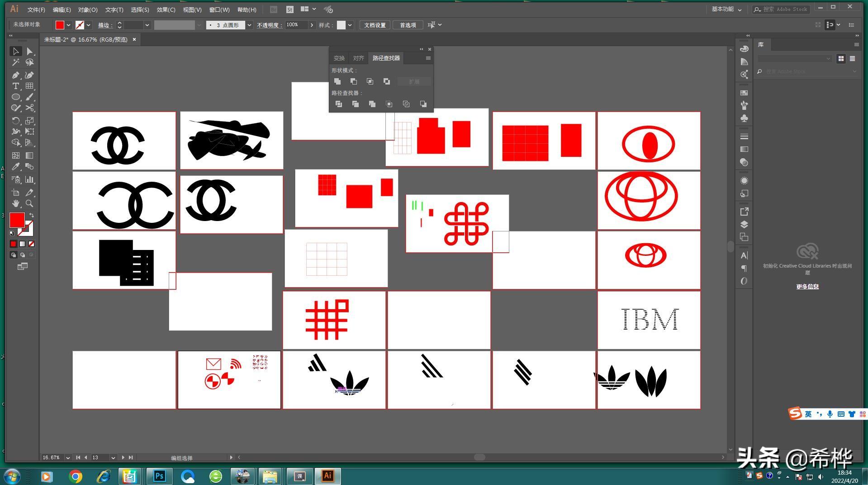Select the Column Graph tool
This screenshot has height=485, width=868.
click(x=29, y=179)
